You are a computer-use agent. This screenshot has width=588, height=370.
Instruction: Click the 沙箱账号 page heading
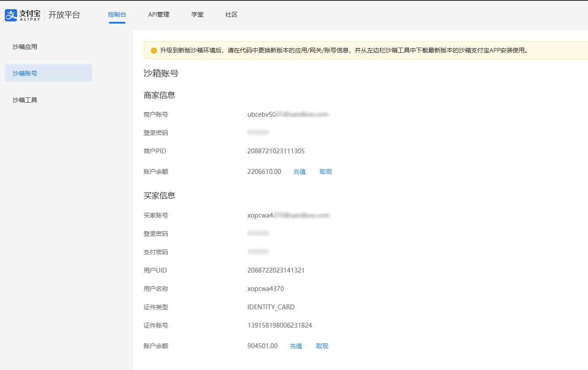161,73
